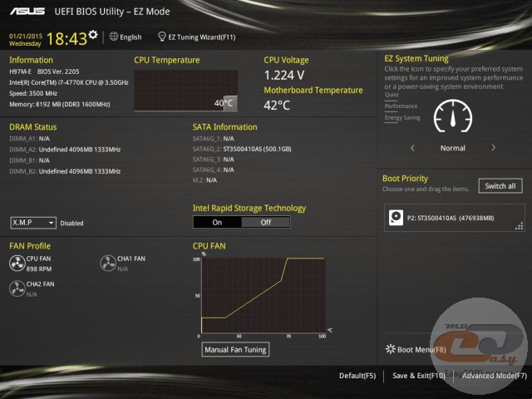The height and width of the screenshot is (399, 532).
Task: Click the date 01/21/2015
Action: 26,36
